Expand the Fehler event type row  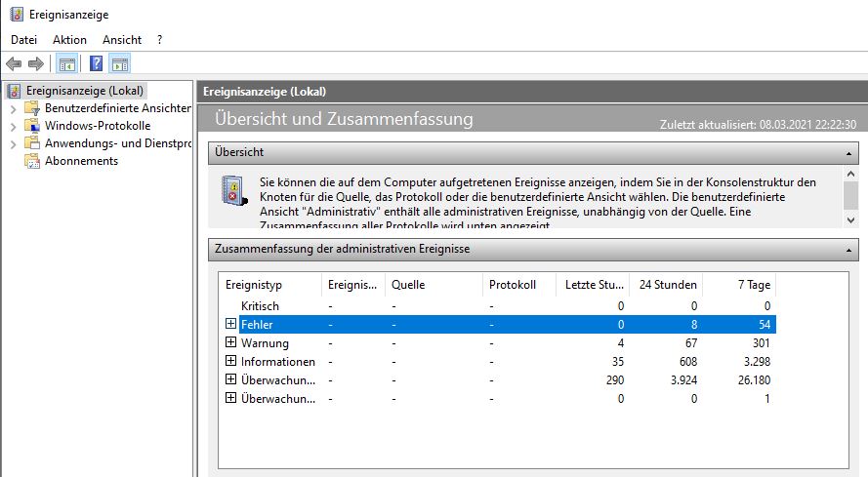231,324
